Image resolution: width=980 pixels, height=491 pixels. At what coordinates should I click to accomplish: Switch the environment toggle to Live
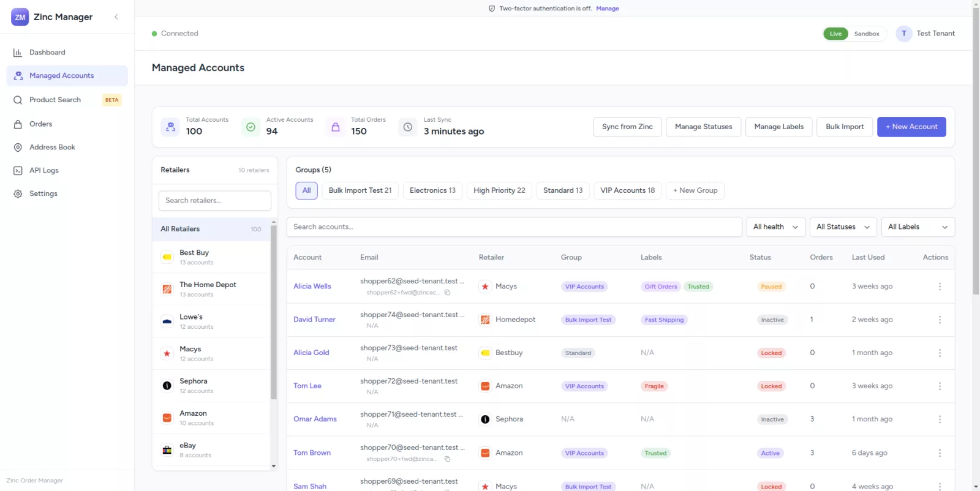pyautogui.click(x=835, y=34)
